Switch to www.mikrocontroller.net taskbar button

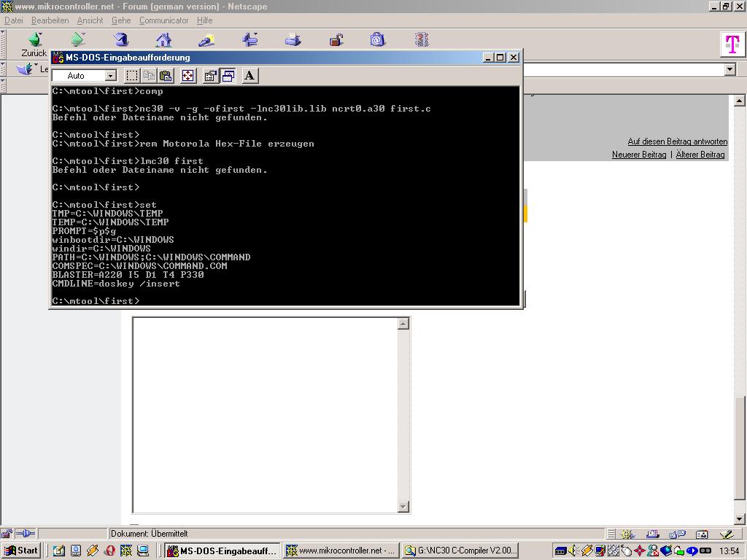click(x=341, y=551)
